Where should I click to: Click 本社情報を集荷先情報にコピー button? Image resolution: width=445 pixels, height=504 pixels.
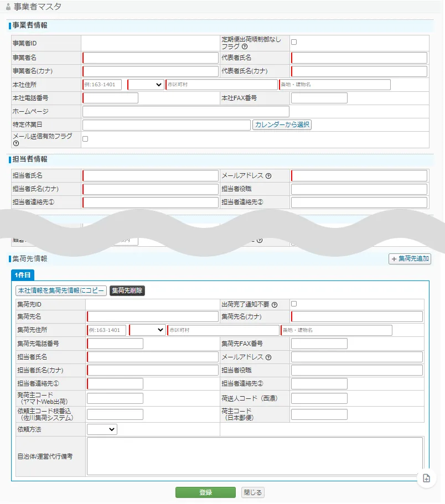[x=61, y=290]
